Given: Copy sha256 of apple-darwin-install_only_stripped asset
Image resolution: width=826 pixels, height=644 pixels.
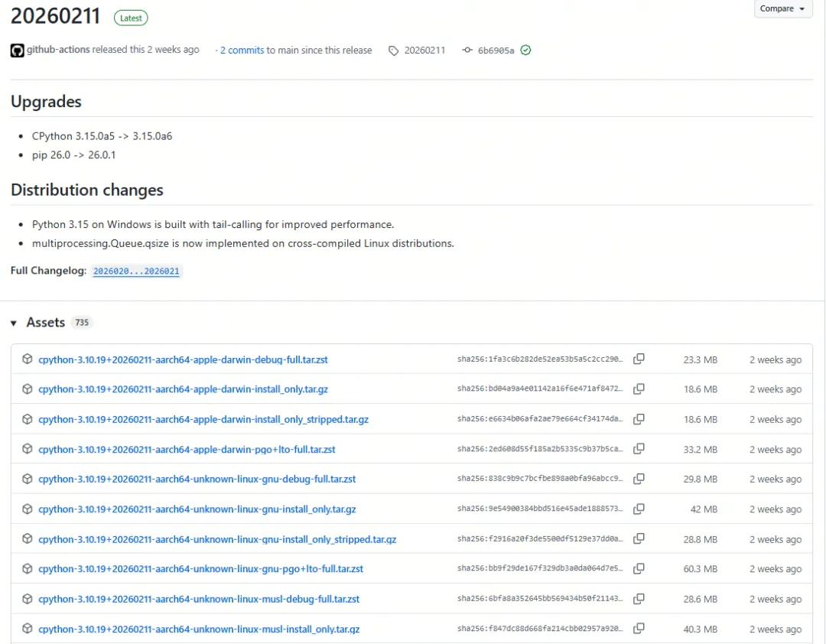Looking at the screenshot, I should [639, 419].
